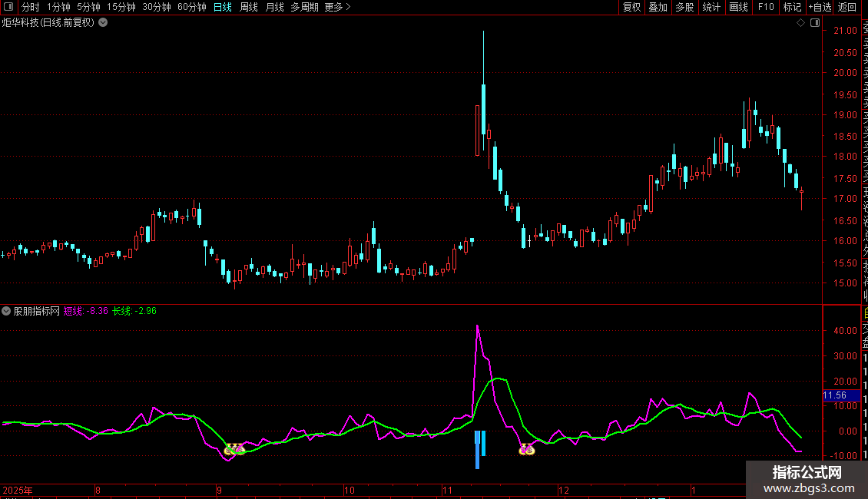Image resolution: width=868 pixels, height=499 pixels.
Task: Open the 多周期 multi-period view
Action: tap(304, 7)
